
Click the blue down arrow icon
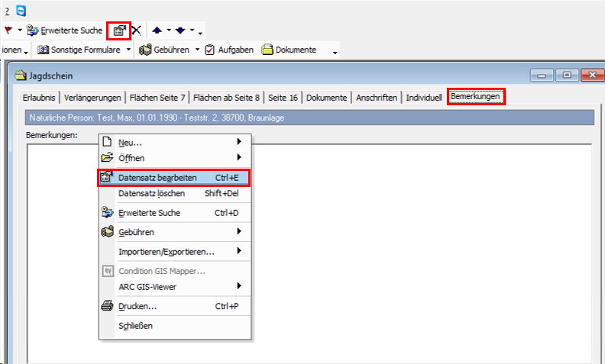pos(180,31)
